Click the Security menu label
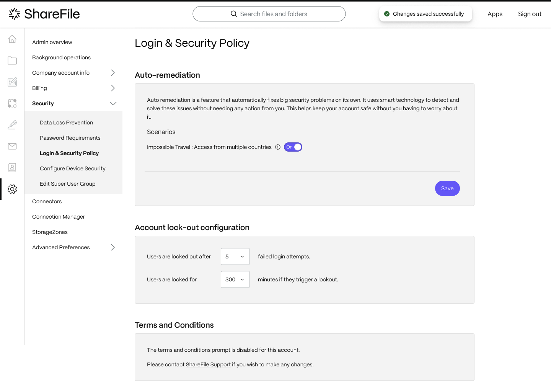The height and width of the screenshot is (392, 551). (x=43, y=103)
